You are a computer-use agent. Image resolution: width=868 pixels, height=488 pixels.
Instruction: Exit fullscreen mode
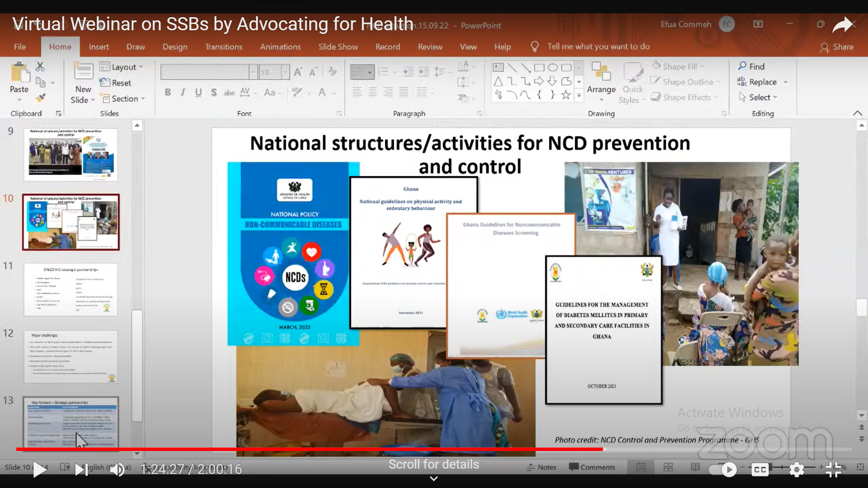pyautogui.click(x=833, y=470)
